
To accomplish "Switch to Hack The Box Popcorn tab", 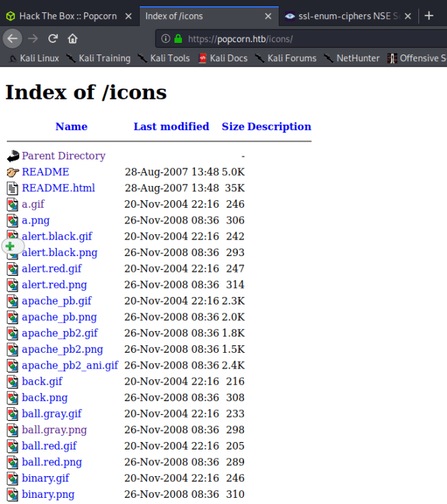I will [x=68, y=16].
